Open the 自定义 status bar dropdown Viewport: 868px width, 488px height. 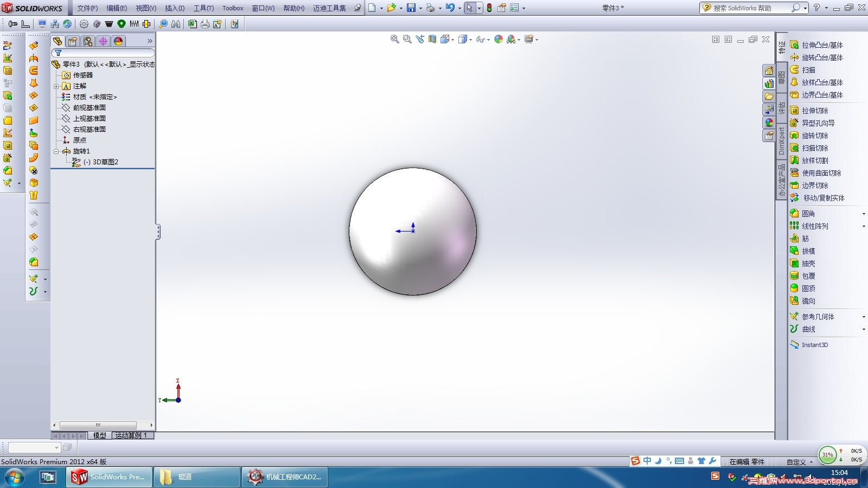click(x=800, y=462)
